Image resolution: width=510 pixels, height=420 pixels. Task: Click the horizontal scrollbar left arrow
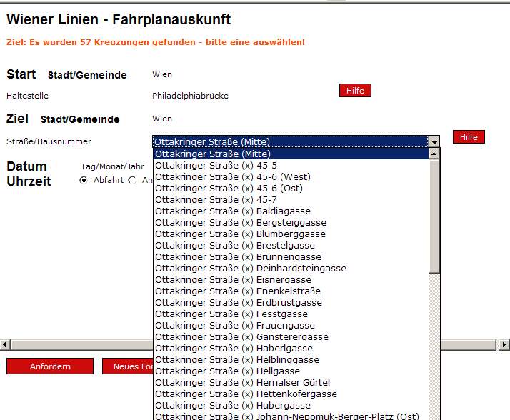tap(5, 344)
